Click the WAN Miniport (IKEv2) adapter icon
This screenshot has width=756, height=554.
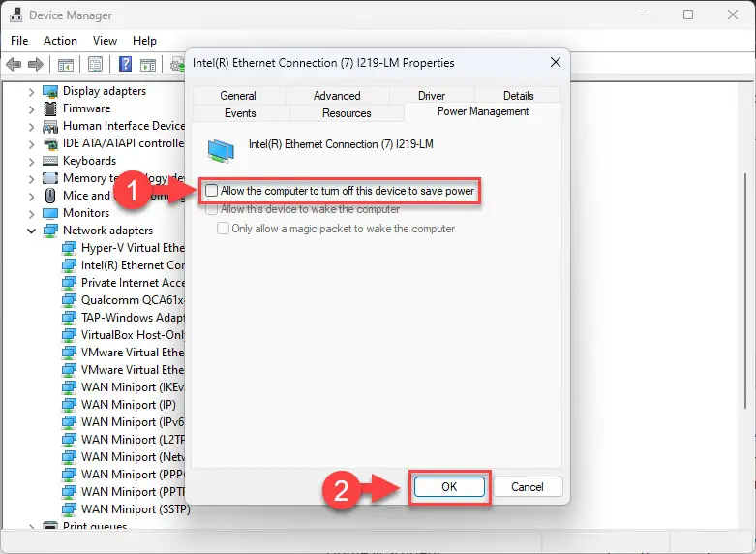[x=69, y=387]
